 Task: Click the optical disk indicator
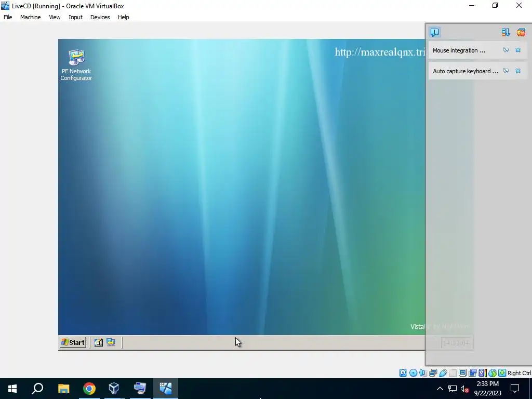click(413, 373)
